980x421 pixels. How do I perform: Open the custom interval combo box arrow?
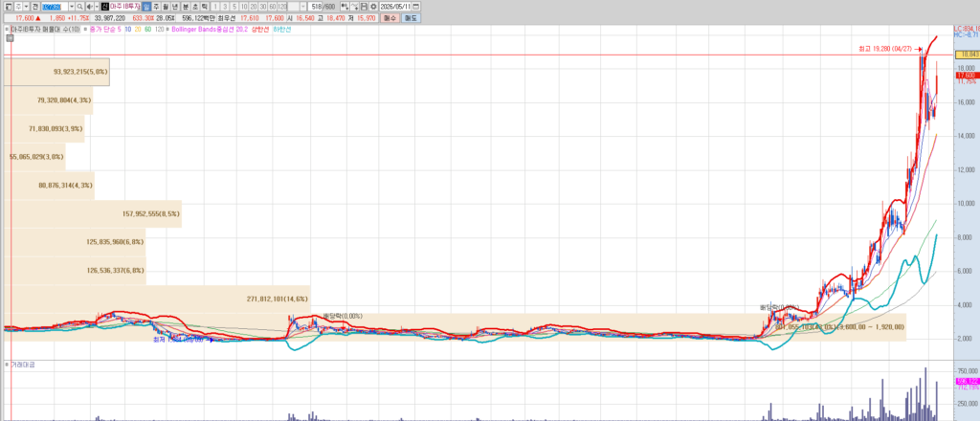tap(303, 7)
